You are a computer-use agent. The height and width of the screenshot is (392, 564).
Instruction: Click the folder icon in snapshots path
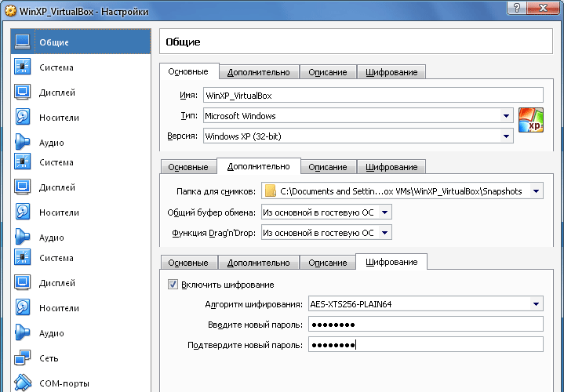pyautogui.click(x=270, y=191)
